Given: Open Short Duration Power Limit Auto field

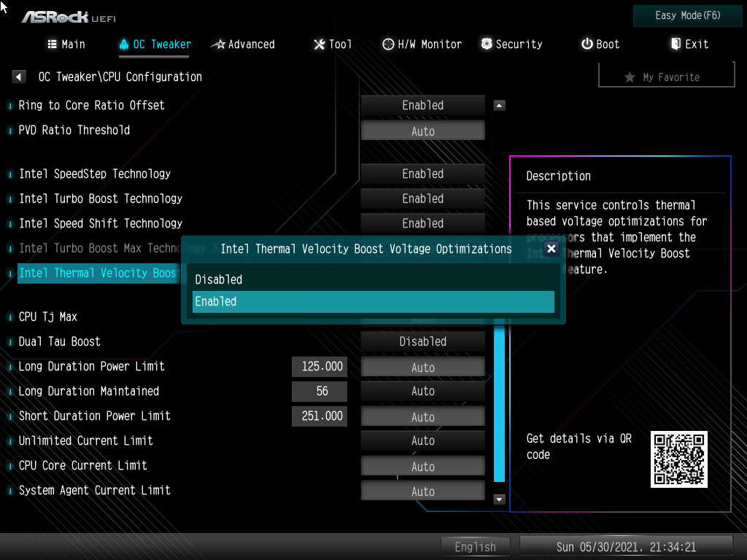Looking at the screenshot, I should point(422,416).
